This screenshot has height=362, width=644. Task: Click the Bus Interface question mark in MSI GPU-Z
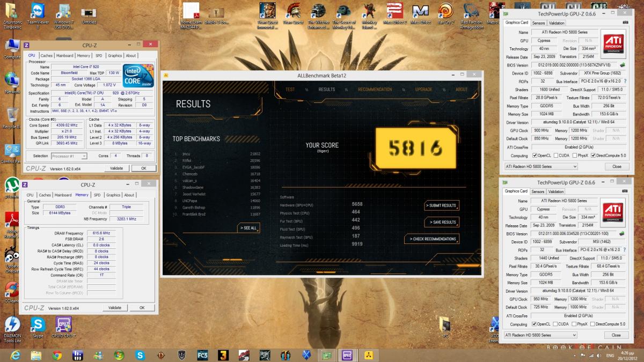[625, 250]
